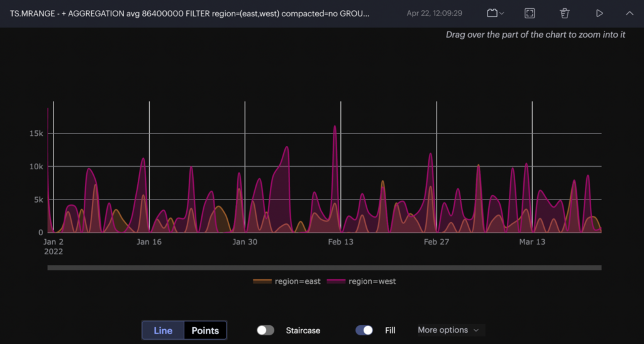Screen dimensions: 644x344
Task: Click the Apr 22 timestamp
Action: [x=434, y=13]
